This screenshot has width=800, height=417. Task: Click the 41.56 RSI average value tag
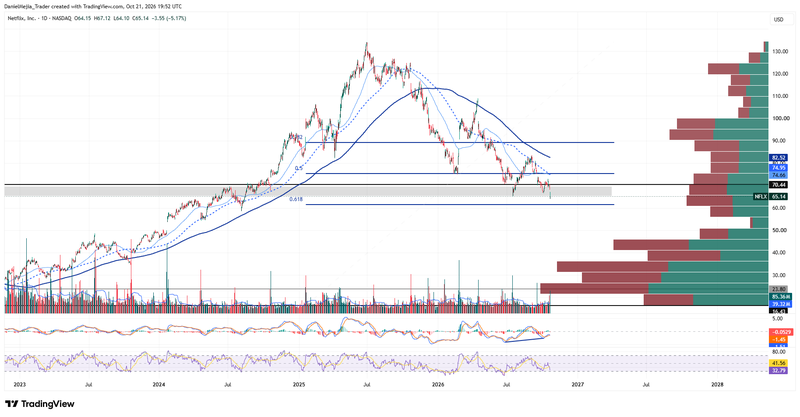coord(779,363)
